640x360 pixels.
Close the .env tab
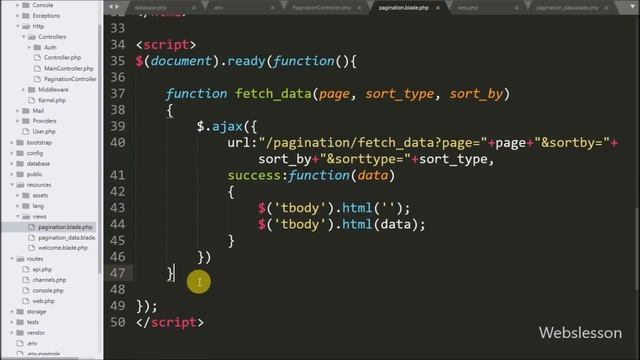(x=272, y=8)
